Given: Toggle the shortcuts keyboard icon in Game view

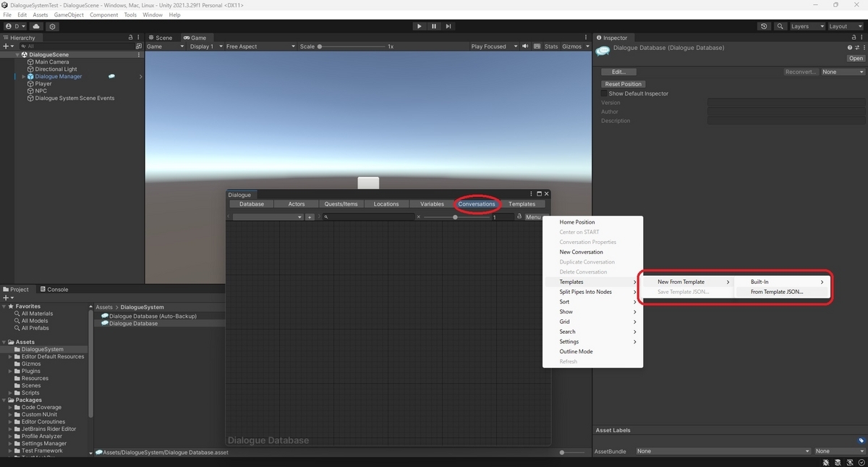Looking at the screenshot, I should (537, 46).
